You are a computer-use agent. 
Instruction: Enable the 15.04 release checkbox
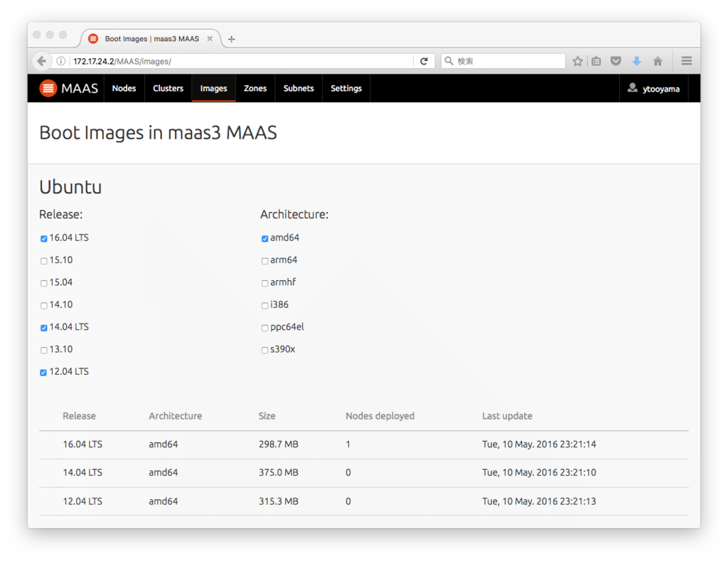click(x=43, y=283)
